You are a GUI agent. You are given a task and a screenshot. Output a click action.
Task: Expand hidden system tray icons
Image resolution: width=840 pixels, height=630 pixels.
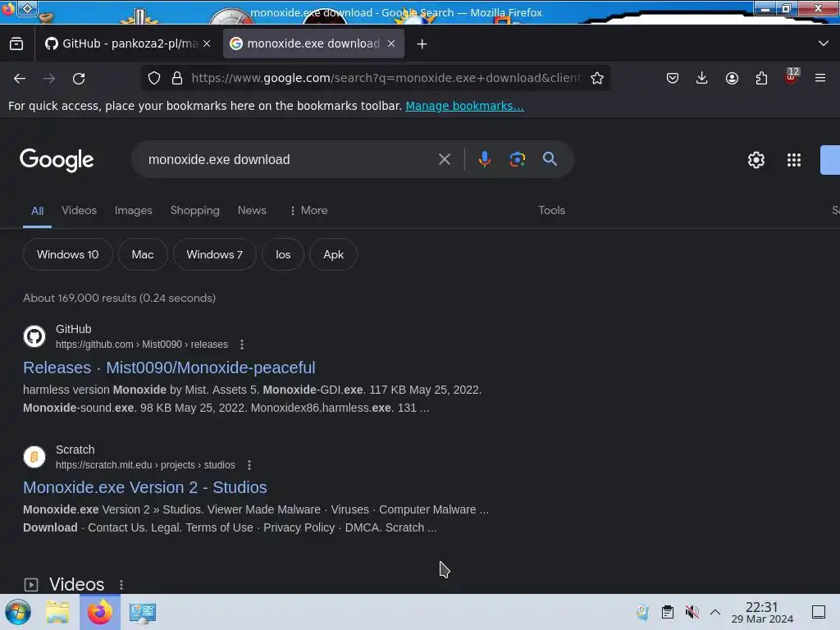click(715, 612)
